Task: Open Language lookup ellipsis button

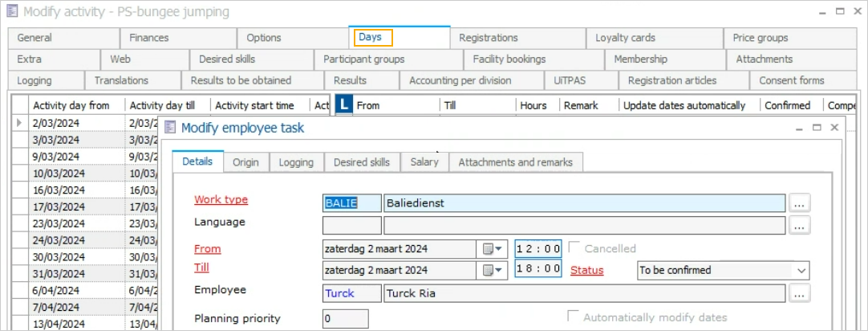Action: point(799,226)
